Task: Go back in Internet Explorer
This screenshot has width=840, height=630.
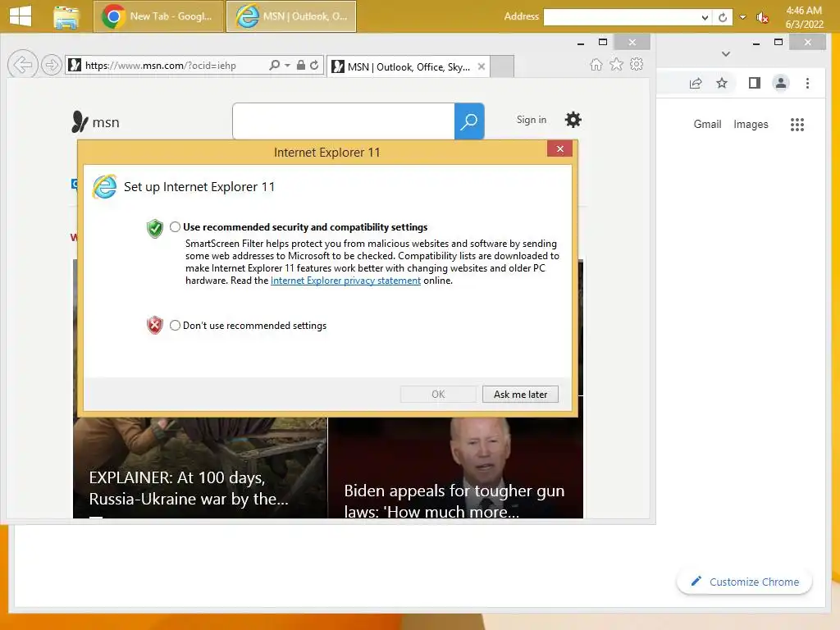Action: click(x=22, y=66)
